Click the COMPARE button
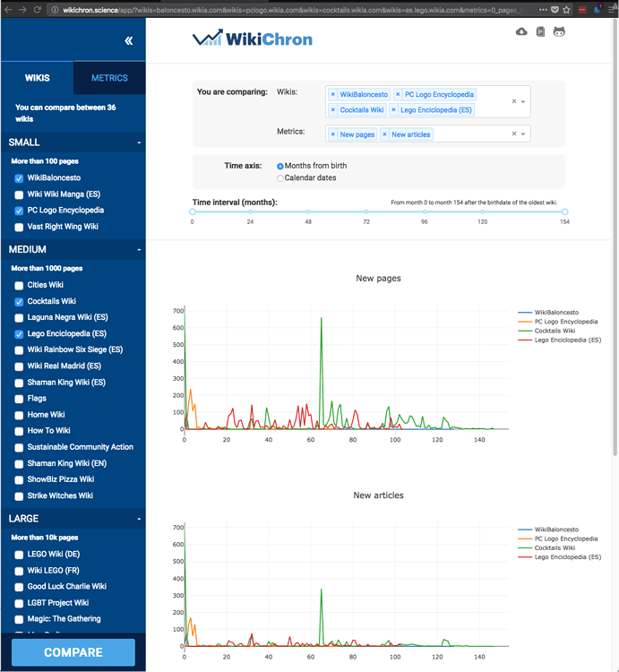 point(73,652)
